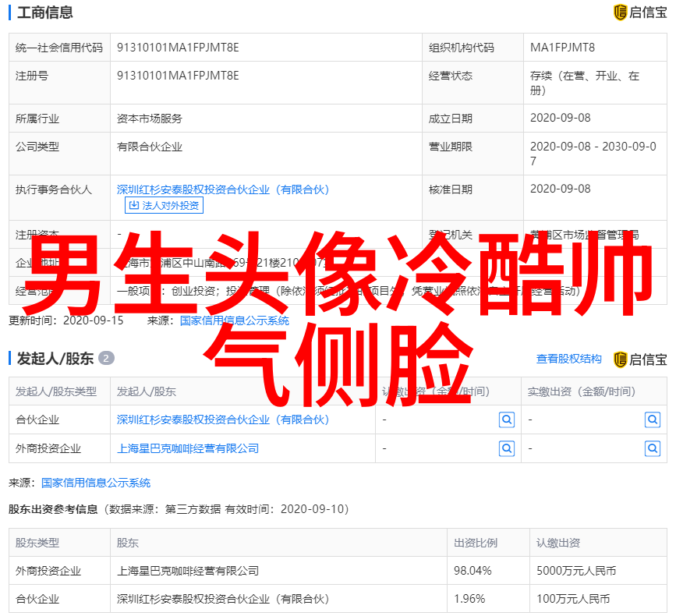Viewport: 676px width, 616px height.
Task: Click approval date value in the 核准日期 row
Action: tap(560, 189)
